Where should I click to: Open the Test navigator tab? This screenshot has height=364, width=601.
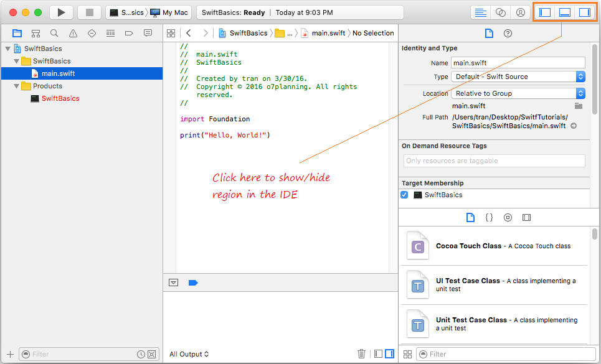(92, 34)
